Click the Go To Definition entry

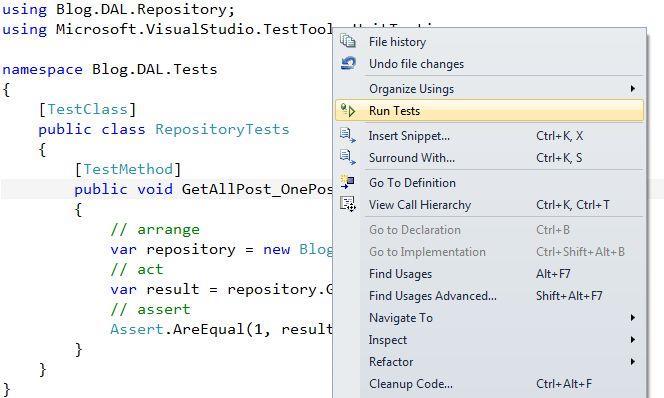[490, 183]
